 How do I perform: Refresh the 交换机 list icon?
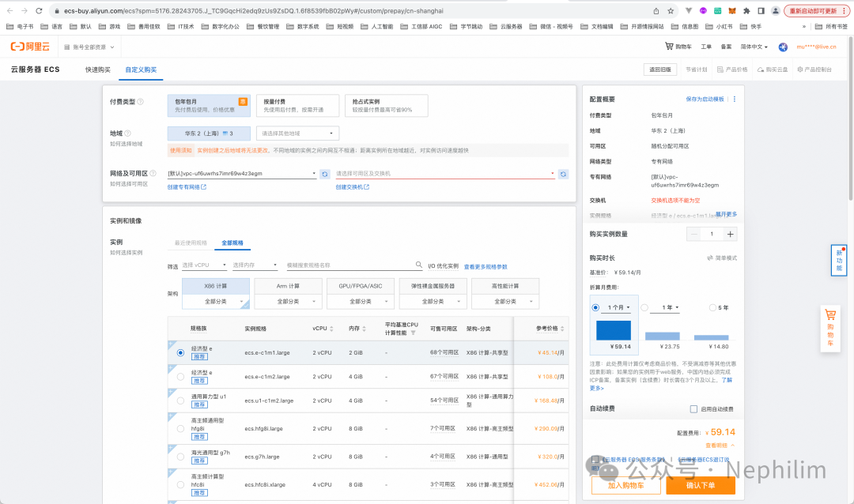click(563, 174)
